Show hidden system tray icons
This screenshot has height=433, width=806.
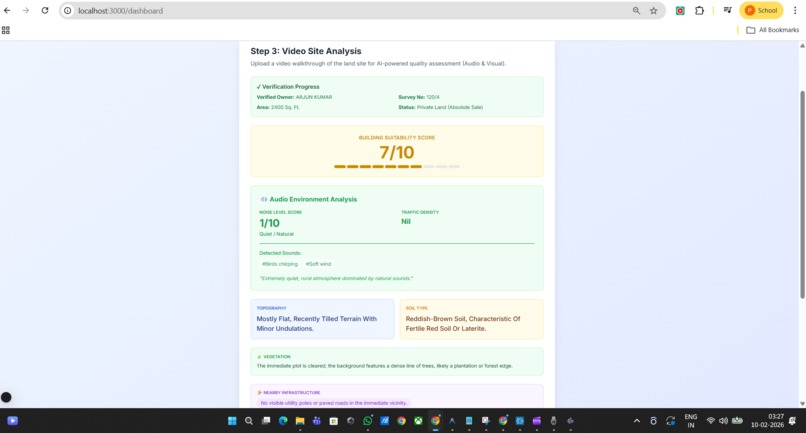636,421
